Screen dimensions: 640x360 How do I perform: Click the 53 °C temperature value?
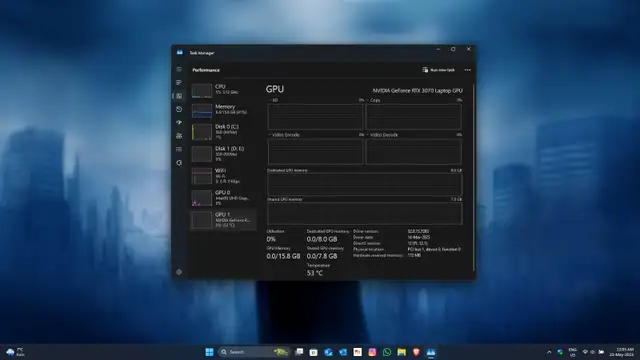[315, 273]
